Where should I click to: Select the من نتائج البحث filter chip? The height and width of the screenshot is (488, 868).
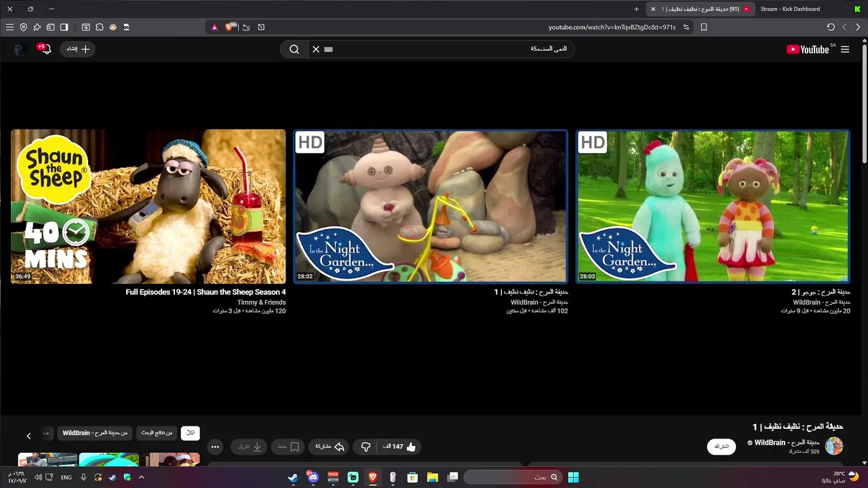click(157, 433)
